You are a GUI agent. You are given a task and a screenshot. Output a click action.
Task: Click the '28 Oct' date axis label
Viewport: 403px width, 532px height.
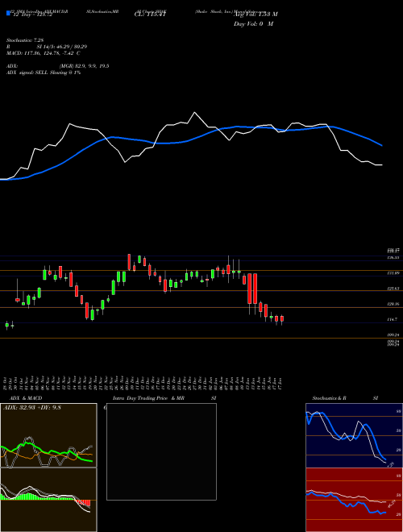6,382
